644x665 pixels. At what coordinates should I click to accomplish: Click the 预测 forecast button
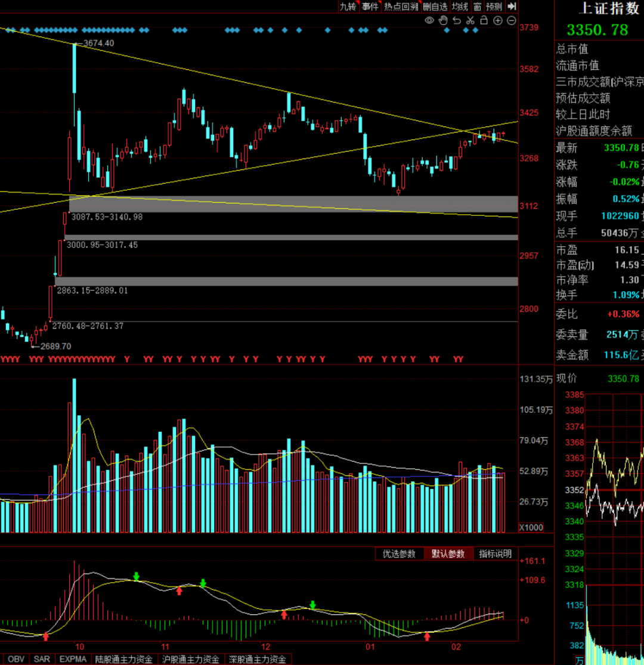[494, 7]
